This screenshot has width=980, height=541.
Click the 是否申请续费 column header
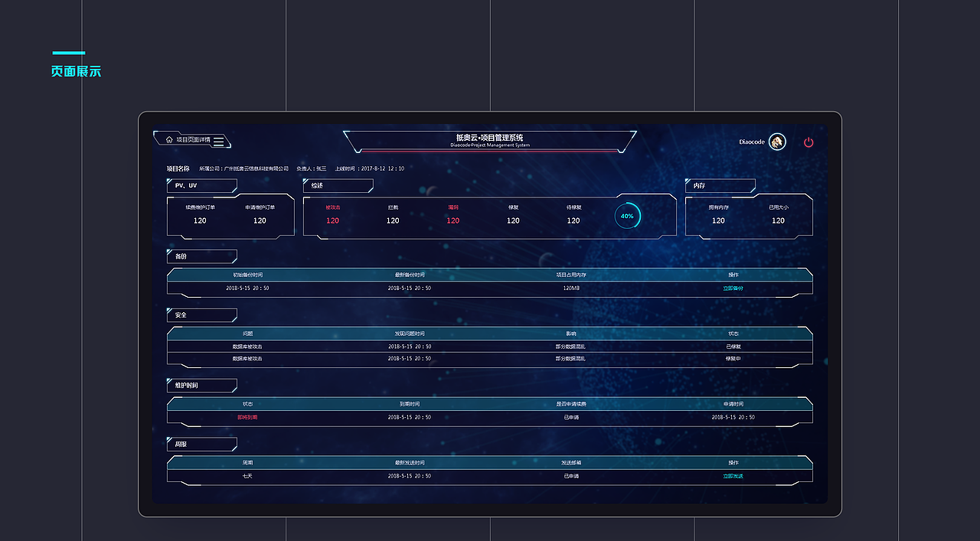click(571, 404)
